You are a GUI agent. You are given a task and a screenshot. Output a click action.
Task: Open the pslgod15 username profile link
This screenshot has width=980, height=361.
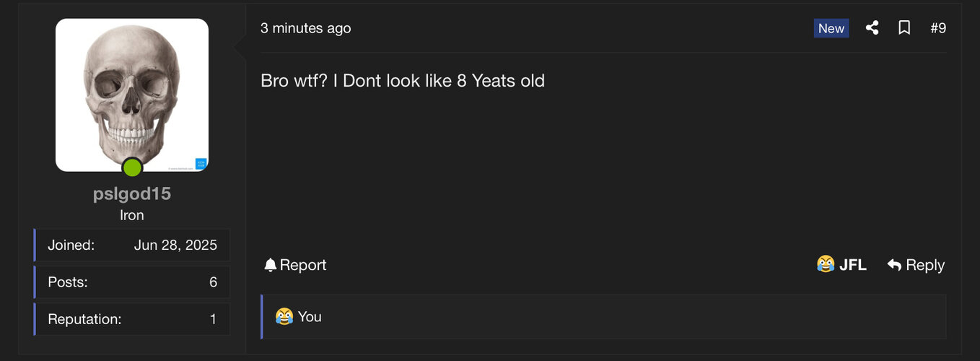(132, 193)
